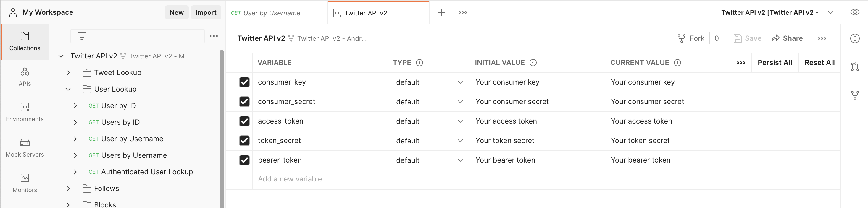Collapse the User Lookup folder

point(68,89)
